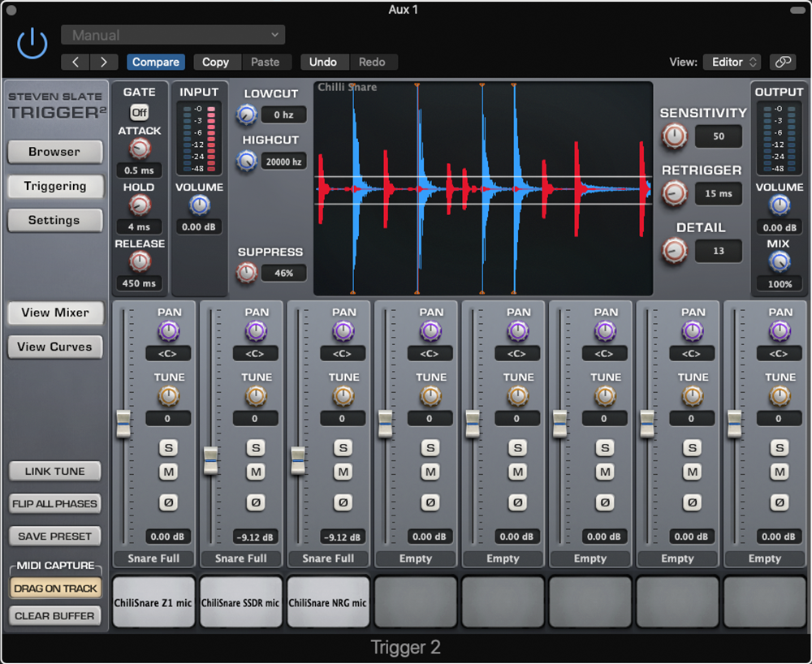The width and height of the screenshot is (812, 664).
Task: Open the Manual preset dropdown
Action: click(173, 35)
